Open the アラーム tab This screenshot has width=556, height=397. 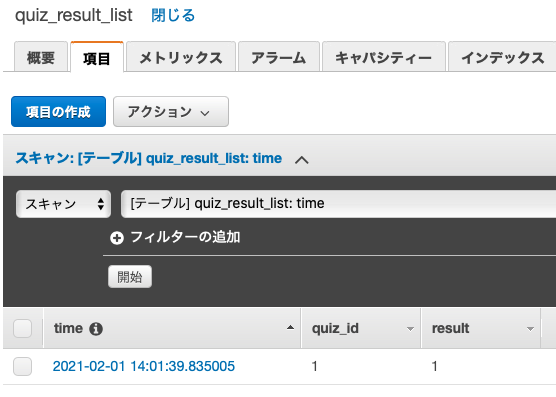pos(279,57)
